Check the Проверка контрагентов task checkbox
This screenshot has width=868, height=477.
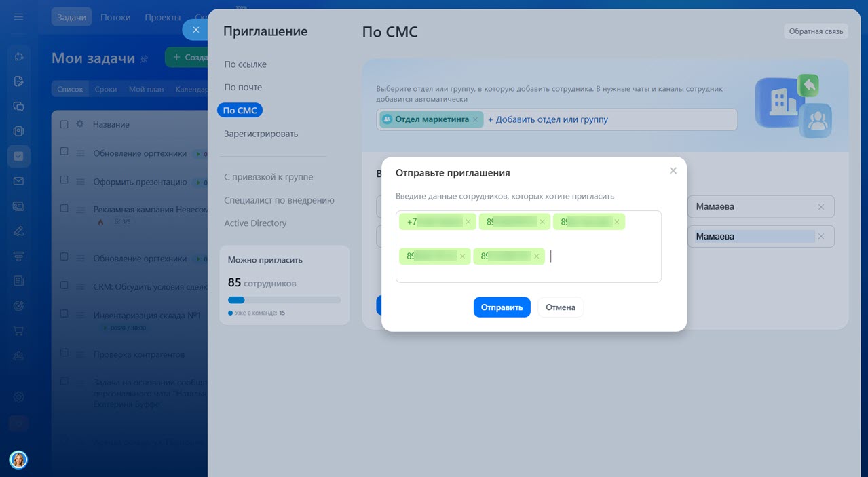click(x=64, y=352)
